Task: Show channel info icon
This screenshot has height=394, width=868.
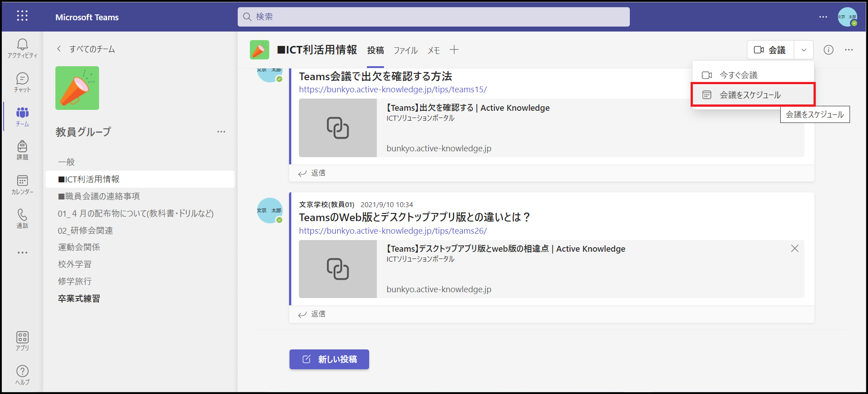Action: click(828, 50)
